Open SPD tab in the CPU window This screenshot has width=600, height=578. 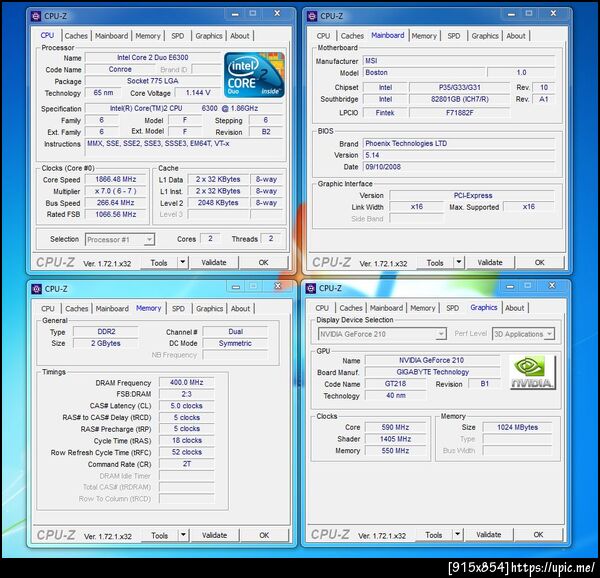pyautogui.click(x=178, y=36)
